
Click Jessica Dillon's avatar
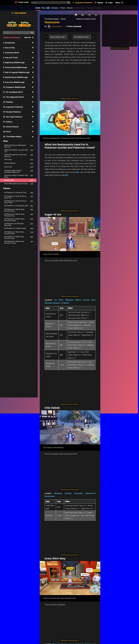(x=49, y=26)
